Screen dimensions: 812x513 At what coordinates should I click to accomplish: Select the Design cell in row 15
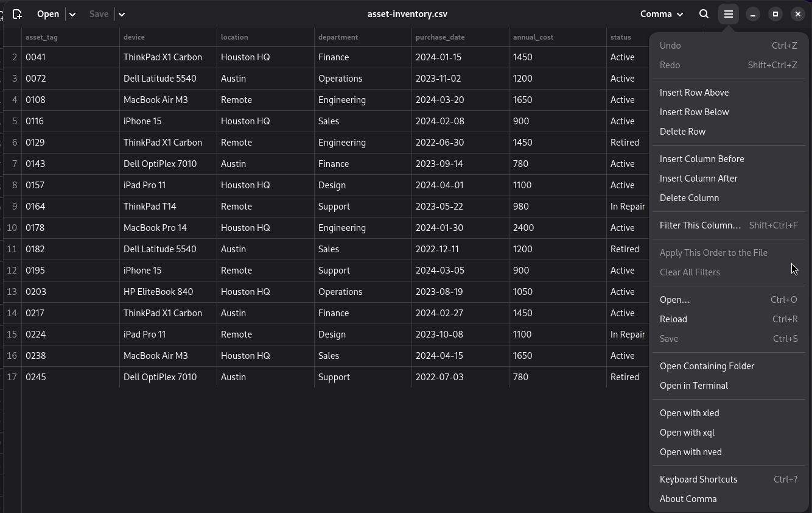pyautogui.click(x=363, y=334)
